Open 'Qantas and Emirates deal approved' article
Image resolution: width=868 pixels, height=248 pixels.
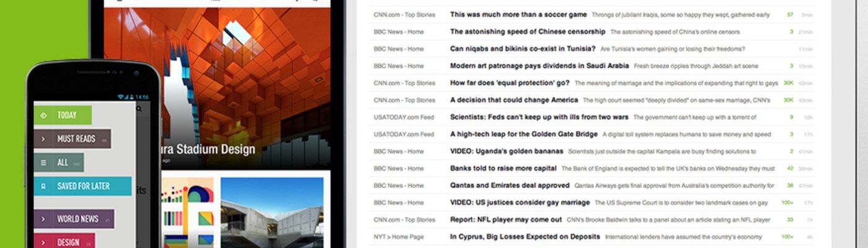click(510, 185)
